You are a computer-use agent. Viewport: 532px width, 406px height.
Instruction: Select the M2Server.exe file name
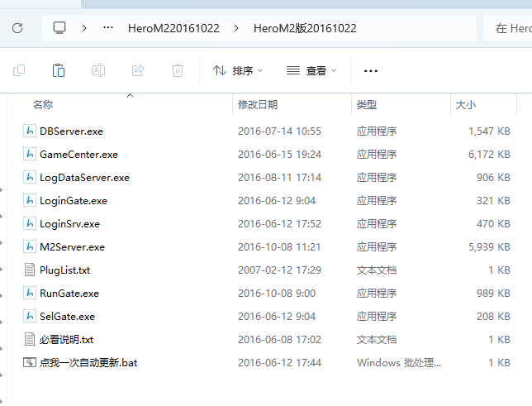[72, 247]
